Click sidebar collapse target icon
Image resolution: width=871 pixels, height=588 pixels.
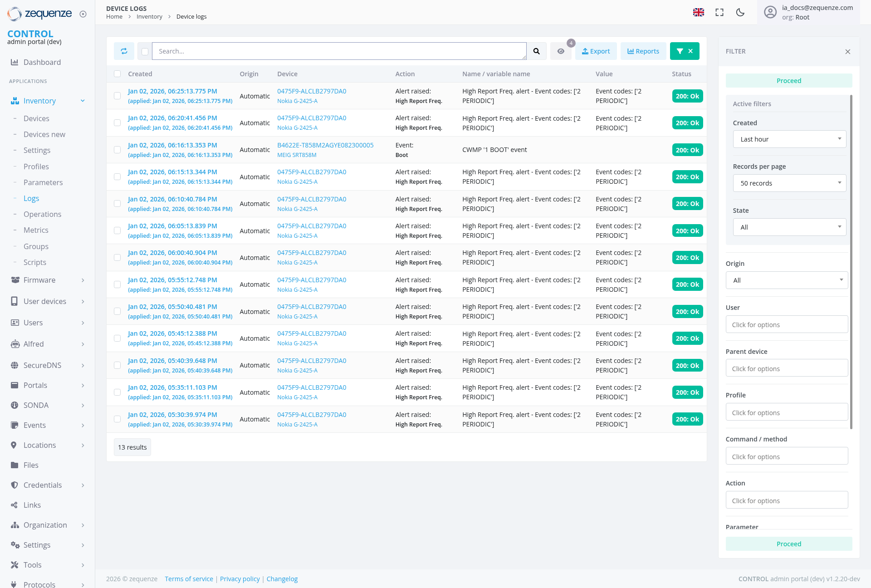coord(83,14)
